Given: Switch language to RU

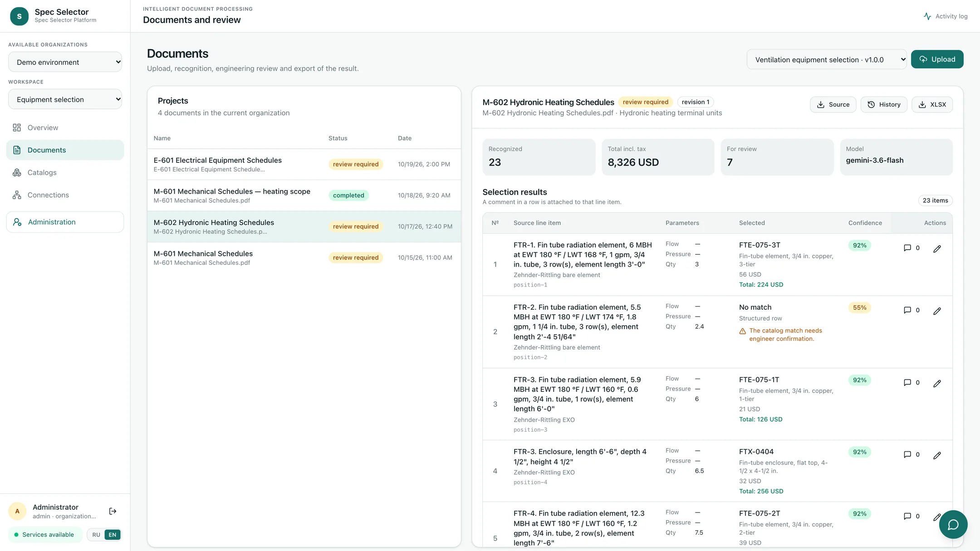Looking at the screenshot, I should coord(96,535).
